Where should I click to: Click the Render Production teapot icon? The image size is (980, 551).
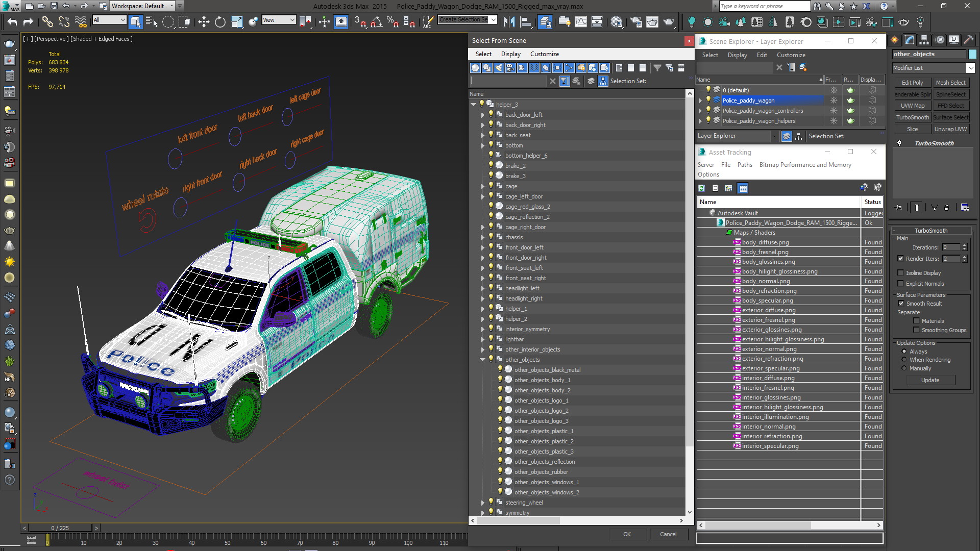point(669,21)
